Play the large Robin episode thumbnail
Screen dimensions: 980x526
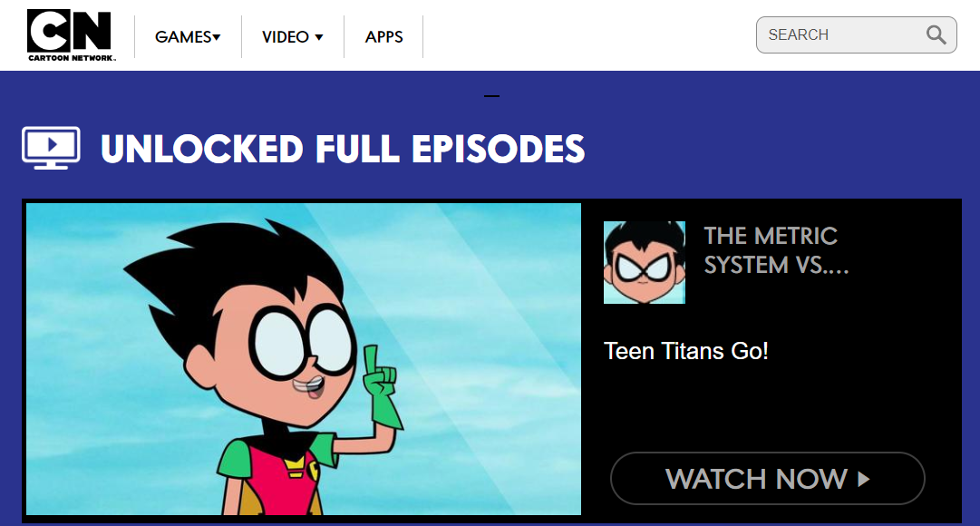304,359
